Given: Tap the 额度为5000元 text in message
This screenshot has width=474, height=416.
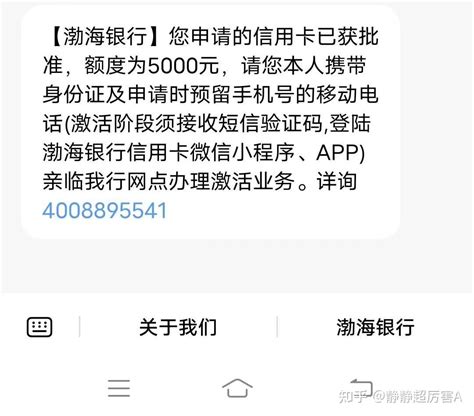Looking at the screenshot, I should (151, 65).
